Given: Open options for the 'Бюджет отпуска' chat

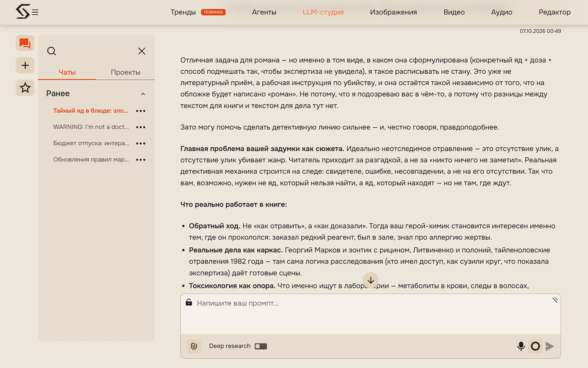Looking at the screenshot, I should coord(141,143).
